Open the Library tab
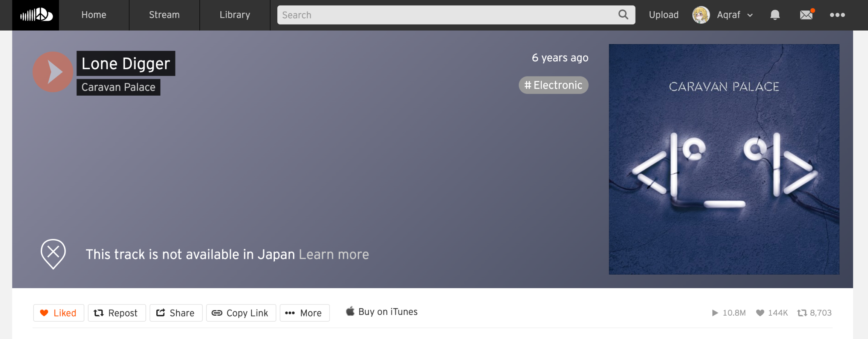 (x=235, y=15)
